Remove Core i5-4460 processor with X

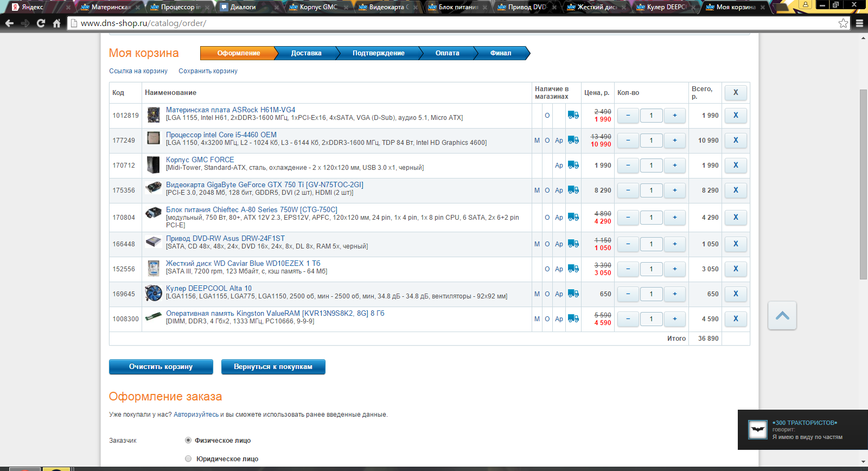(x=736, y=140)
